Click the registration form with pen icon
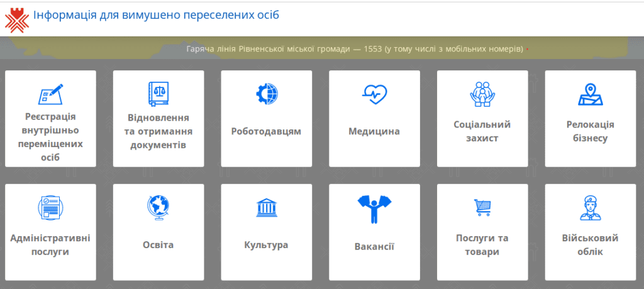 pyautogui.click(x=50, y=94)
